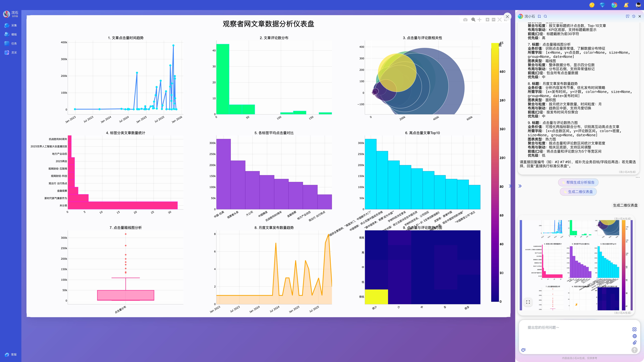Toggle the globe web search option
644x362 pixels.
pyautogui.click(x=634, y=336)
